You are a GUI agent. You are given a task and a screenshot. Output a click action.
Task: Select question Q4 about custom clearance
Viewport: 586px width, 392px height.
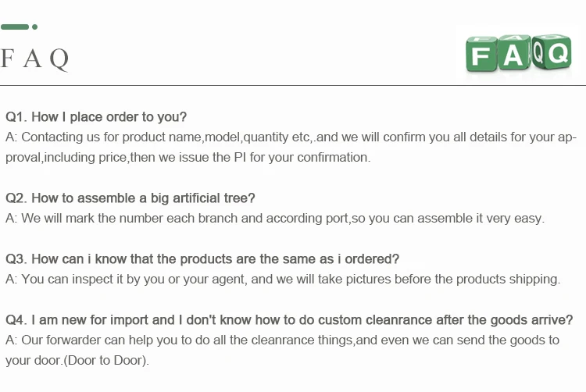tap(289, 320)
